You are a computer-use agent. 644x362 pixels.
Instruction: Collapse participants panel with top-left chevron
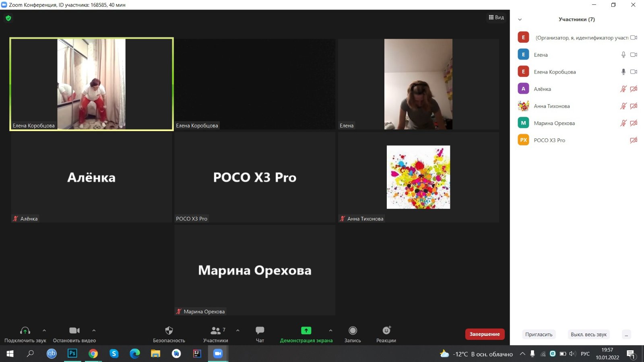point(520,19)
